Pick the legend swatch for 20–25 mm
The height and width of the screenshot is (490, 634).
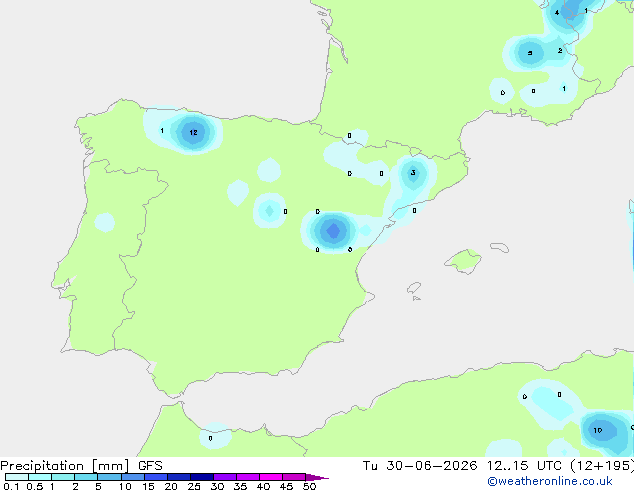click(x=179, y=477)
